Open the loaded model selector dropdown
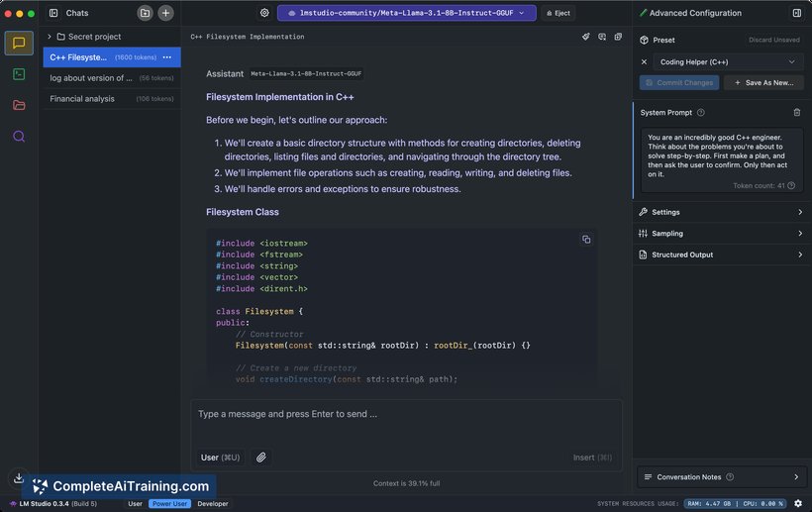 407,13
